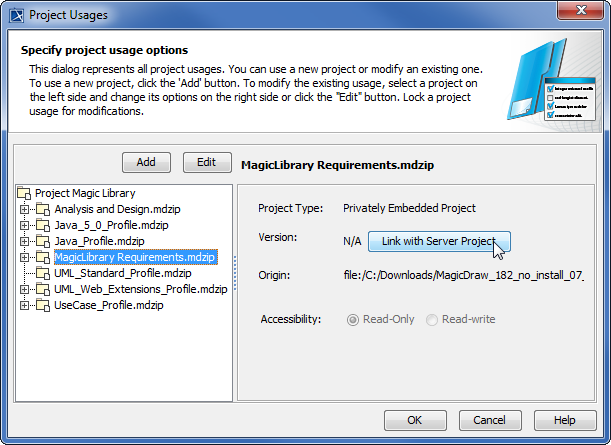Select Analysis and Design.mdzip in tree

point(117,209)
